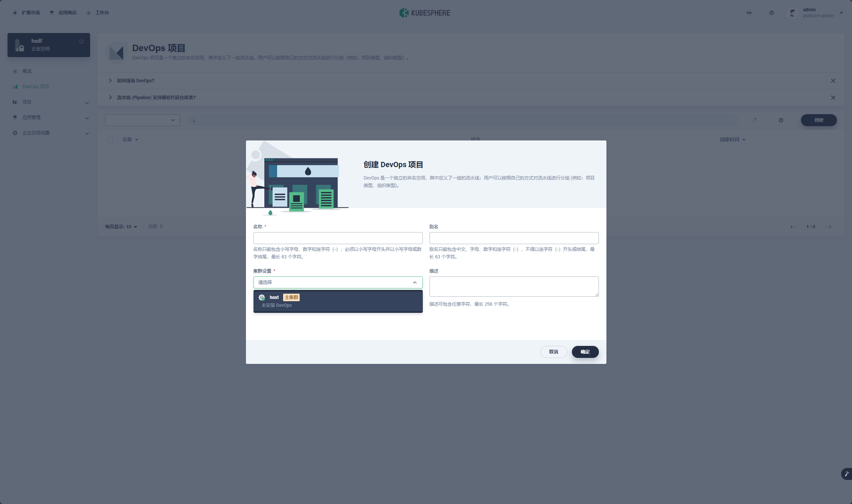Screen dimensions: 852x504
Task: Open the 工作台 workbench
Action: pyautogui.click(x=98, y=13)
